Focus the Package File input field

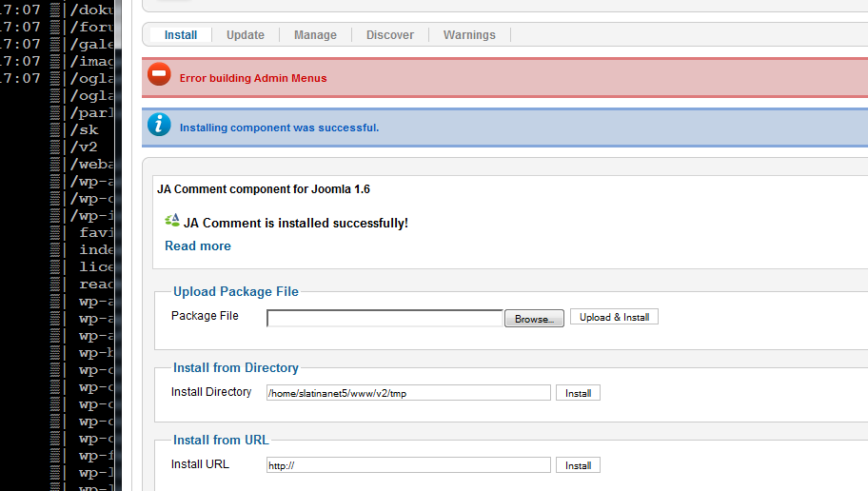(x=385, y=319)
